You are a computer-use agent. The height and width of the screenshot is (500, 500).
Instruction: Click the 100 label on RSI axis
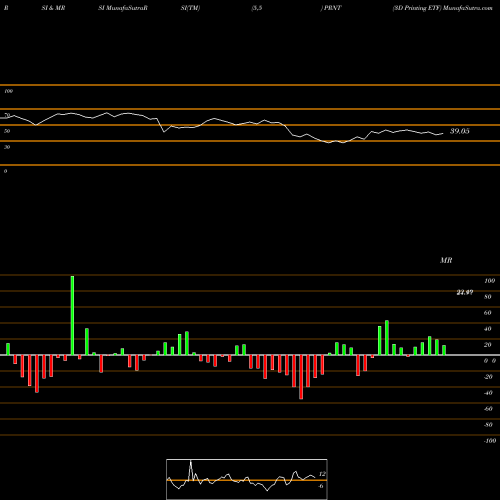click(x=8, y=91)
